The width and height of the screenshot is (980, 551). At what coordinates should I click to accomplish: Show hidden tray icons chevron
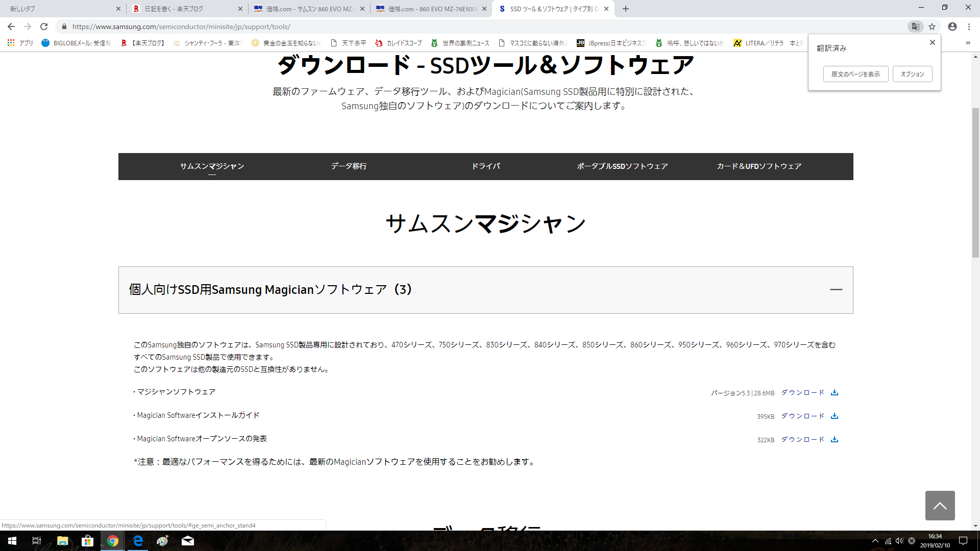click(875, 541)
